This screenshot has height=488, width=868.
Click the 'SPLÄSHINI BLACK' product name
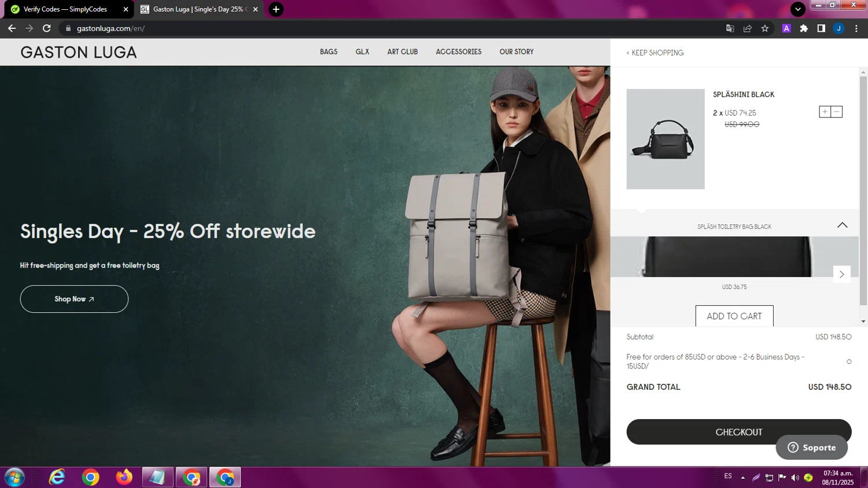744,94
